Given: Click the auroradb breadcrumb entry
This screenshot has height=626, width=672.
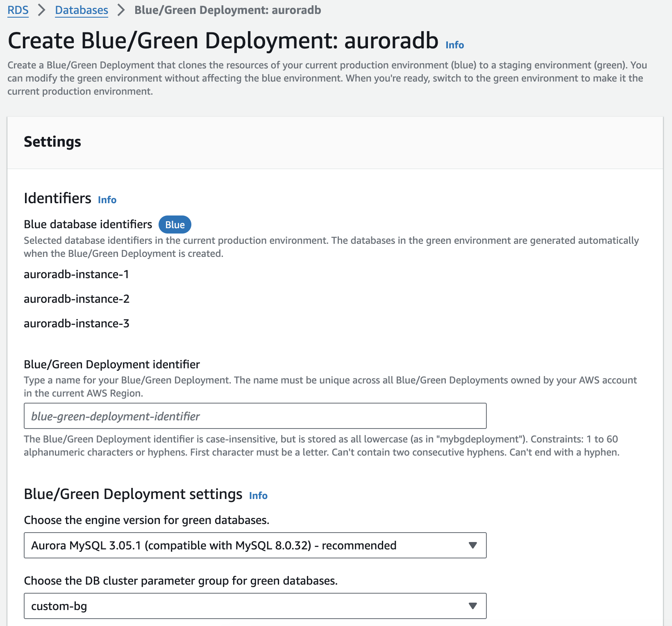Looking at the screenshot, I should point(228,10).
